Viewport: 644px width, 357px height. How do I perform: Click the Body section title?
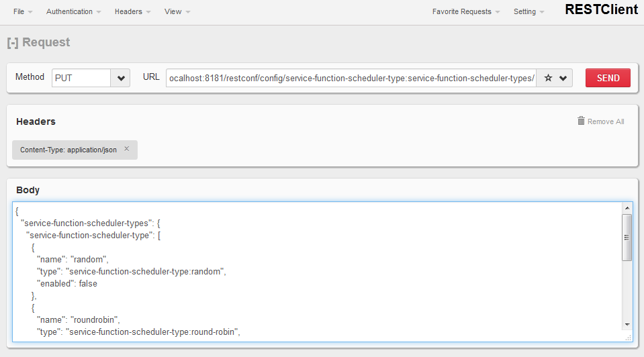pyautogui.click(x=28, y=190)
